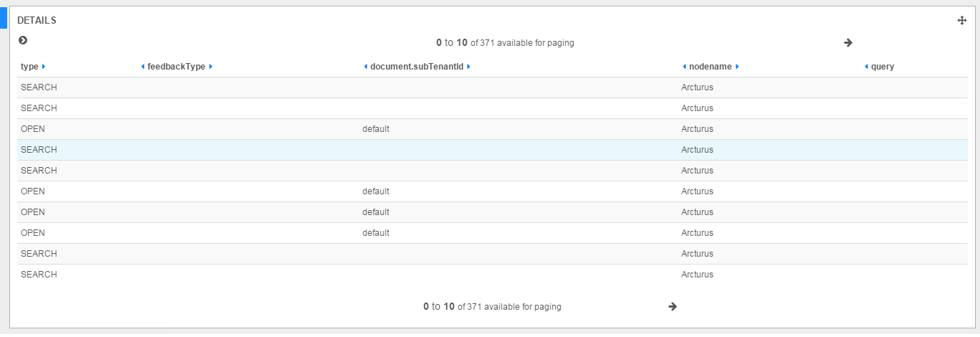Shift document.subTenantId column left
This screenshot has height=337, width=980.
click(365, 67)
